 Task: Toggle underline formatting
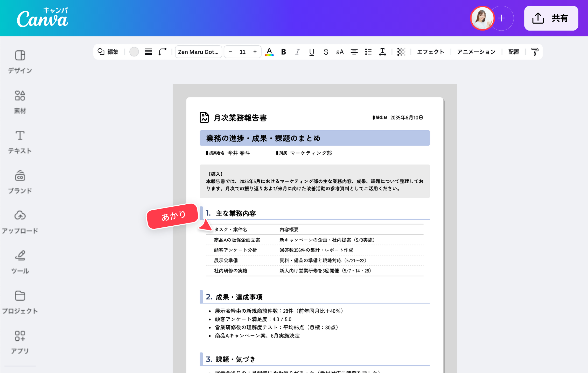[x=312, y=52]
